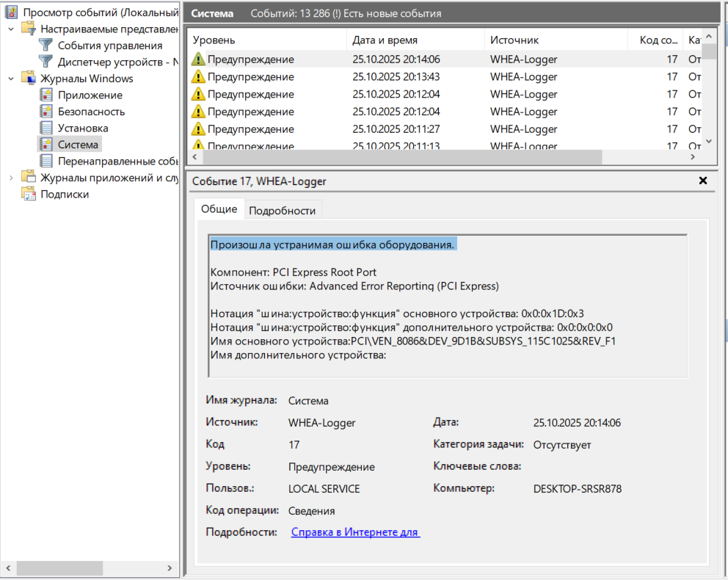Sort events by the 'Код со...' column header
The width and height of the screenshot is (728, 580).
tap(655, 40)
